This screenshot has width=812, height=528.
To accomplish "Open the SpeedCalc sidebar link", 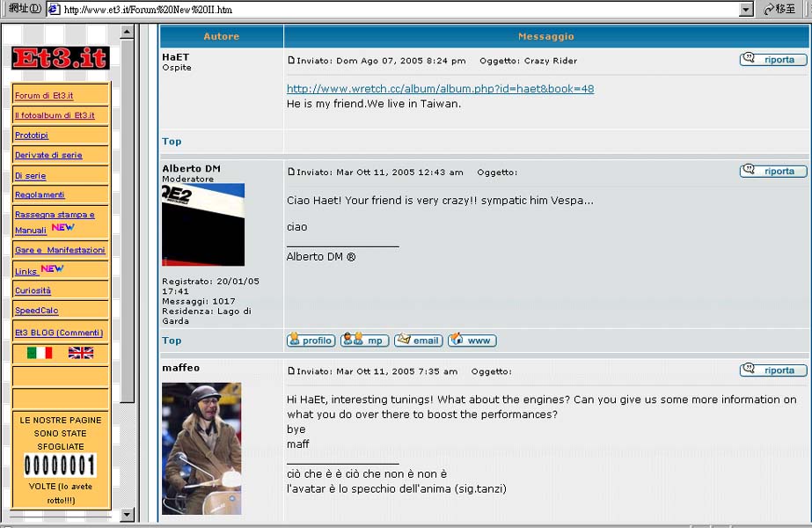I will (x=35, y=311).
